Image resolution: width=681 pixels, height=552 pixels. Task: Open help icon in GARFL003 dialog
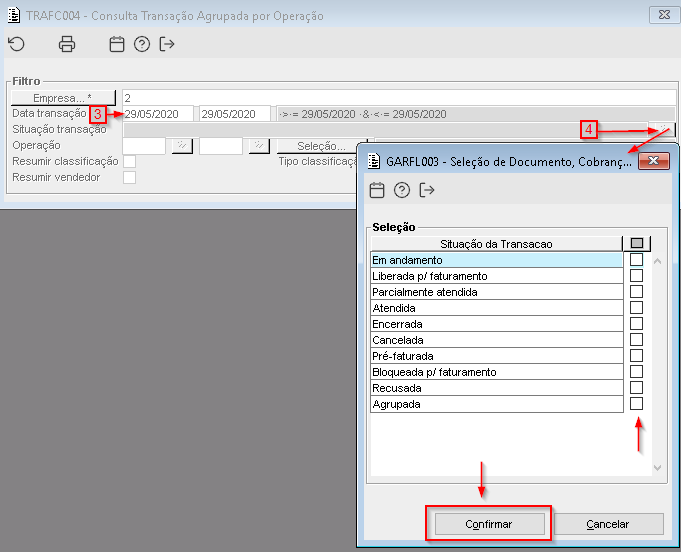click(402, 190)
